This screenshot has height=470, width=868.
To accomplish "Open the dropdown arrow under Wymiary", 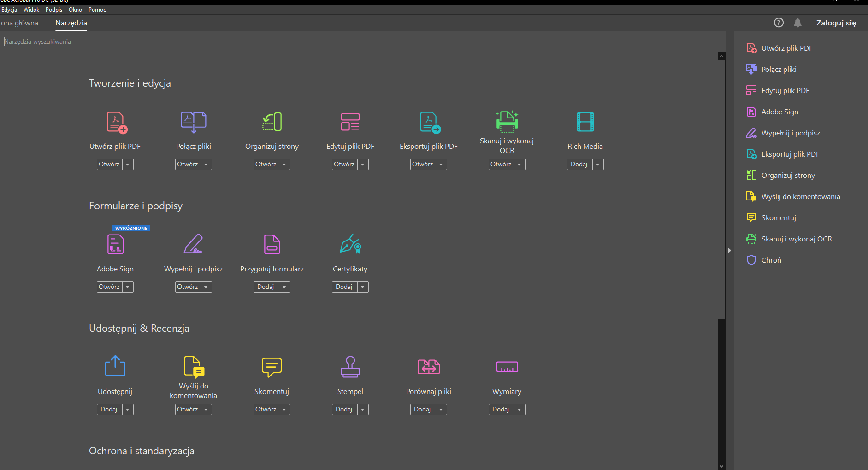I will (x=520, y=409).
